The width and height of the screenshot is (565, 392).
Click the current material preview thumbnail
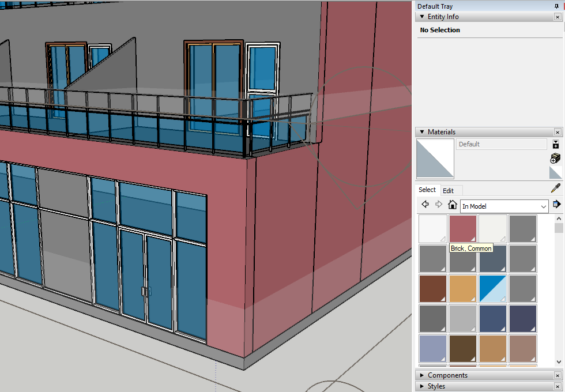pyautogui.click(x=435, y=159)
